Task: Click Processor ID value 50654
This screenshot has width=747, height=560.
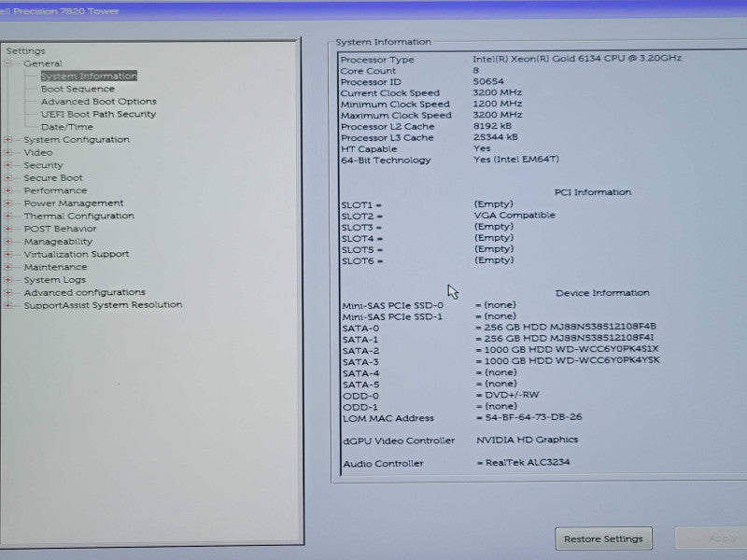Action: 488,81
